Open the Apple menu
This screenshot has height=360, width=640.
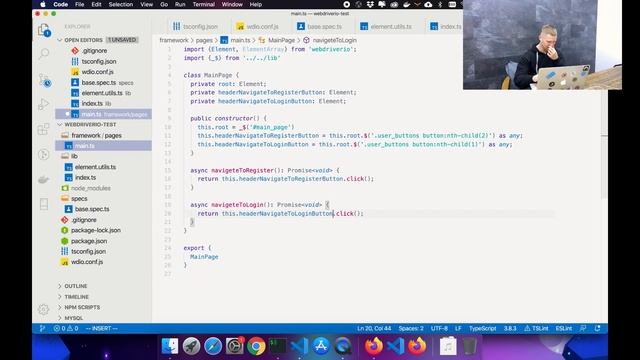click(x=42, y=4)
